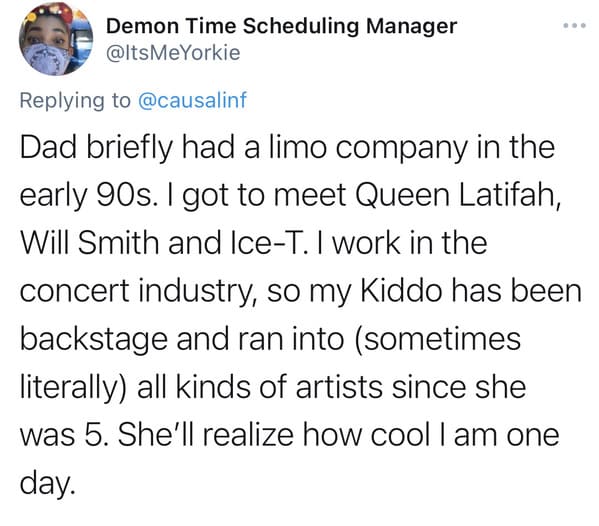Open Demon Time Scheduling Manager profile name
Image resolution: width=599 pixels, height=526 pixels.
pos(281,26)
